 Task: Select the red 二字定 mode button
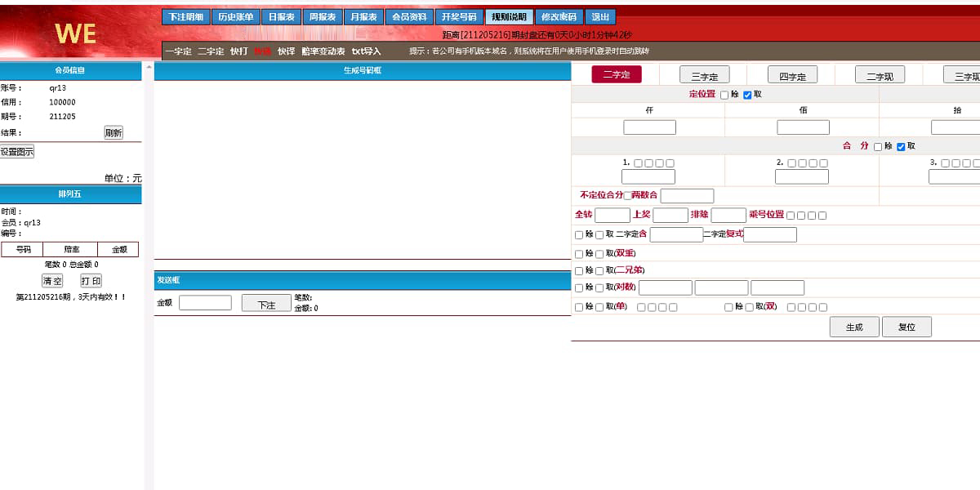click(617, 74)
